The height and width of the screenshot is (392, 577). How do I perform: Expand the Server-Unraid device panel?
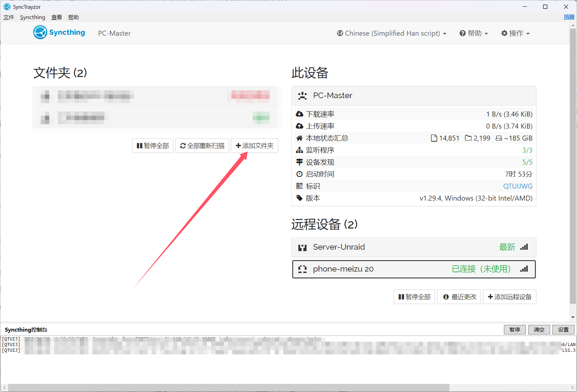(x=388, y=247)
